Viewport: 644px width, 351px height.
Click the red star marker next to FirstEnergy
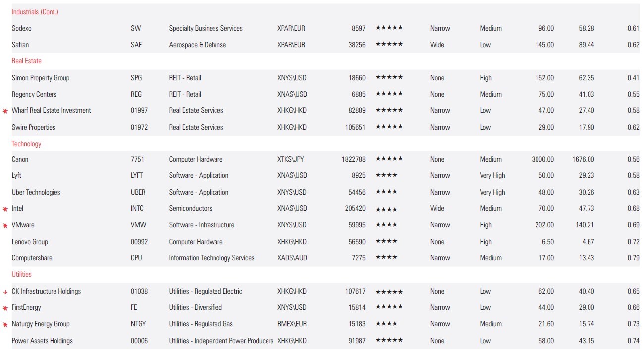[x=5, y=308]
